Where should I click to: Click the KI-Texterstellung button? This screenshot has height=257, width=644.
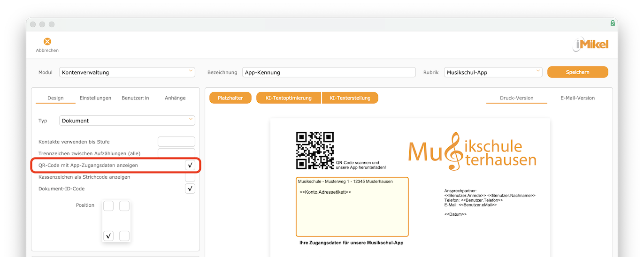point(350,98)
